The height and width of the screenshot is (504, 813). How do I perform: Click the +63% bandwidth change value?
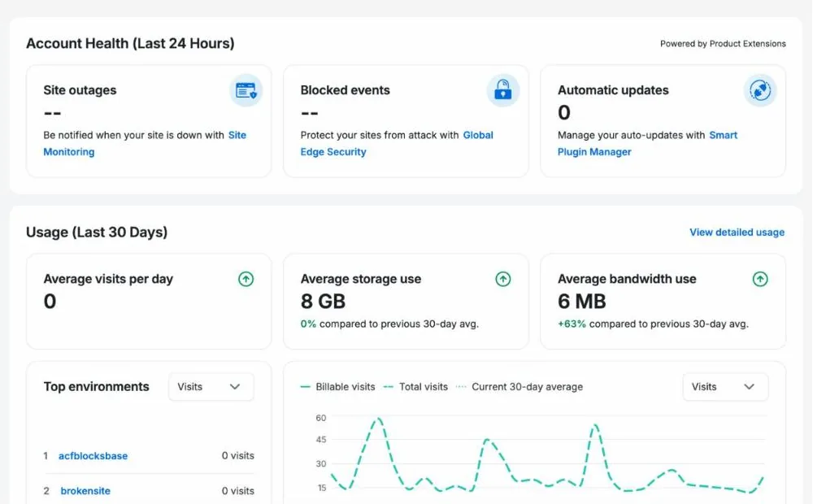tap(572, 324)
